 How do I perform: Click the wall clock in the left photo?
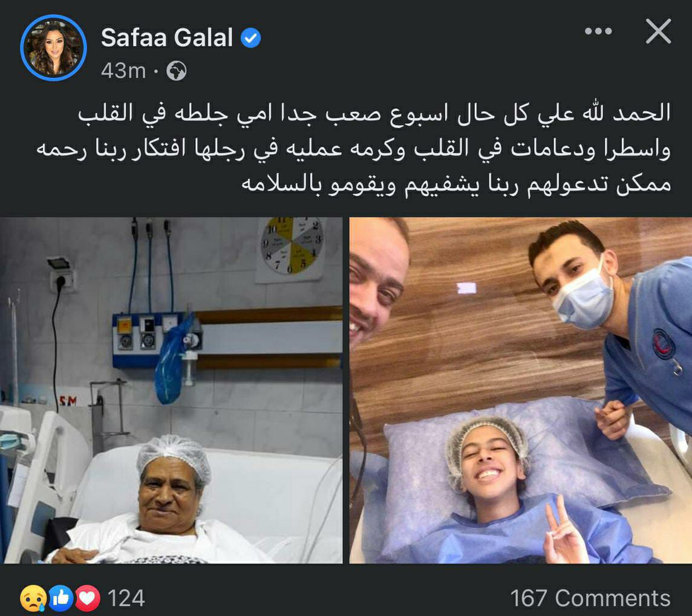[x=292, y=247]
